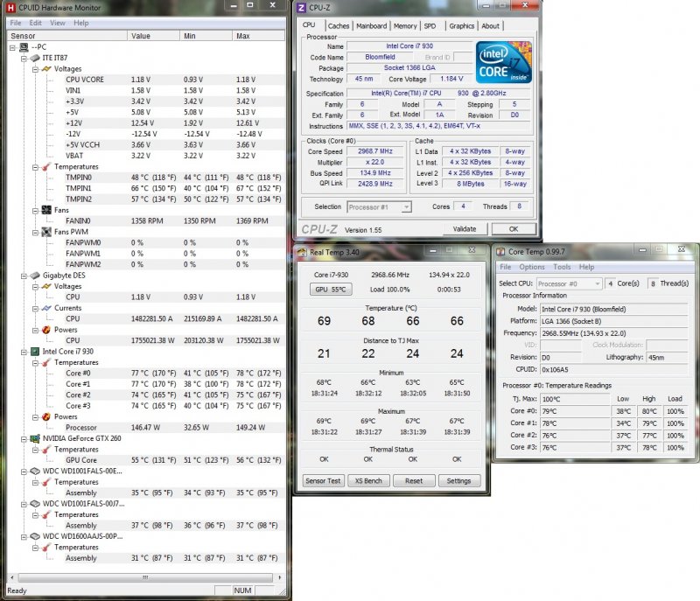Screen dimensions: 700x601
Task: Switch to the Mainboard tab in CPU-Z
Action: (x=371, y=26)
